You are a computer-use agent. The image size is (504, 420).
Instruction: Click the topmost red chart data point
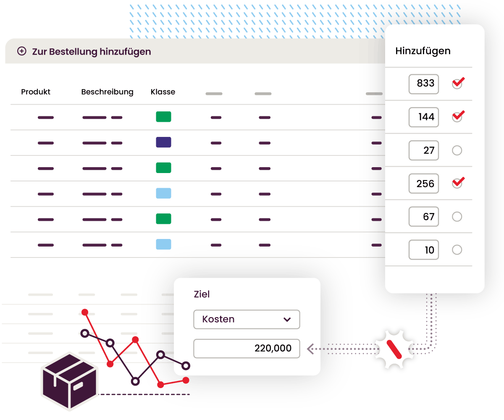point(85,312)
